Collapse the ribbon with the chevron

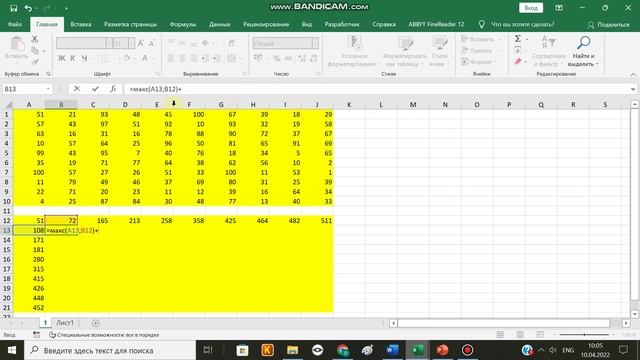pyautogui.click(x=633, y=74)
